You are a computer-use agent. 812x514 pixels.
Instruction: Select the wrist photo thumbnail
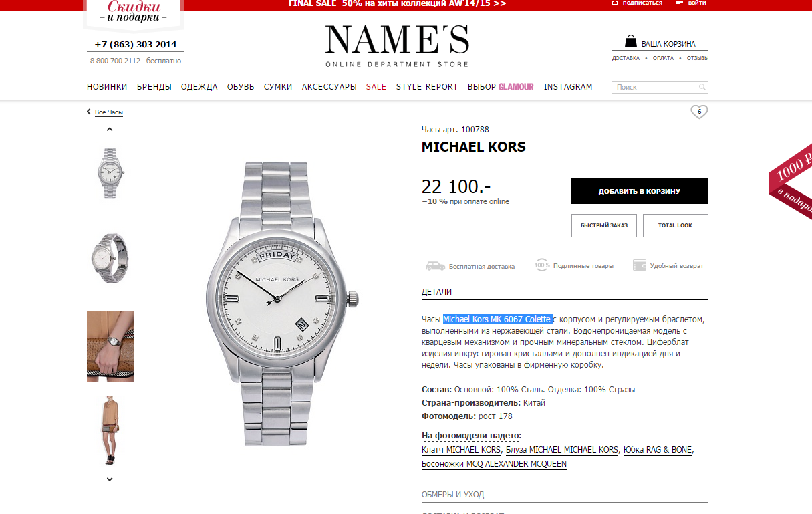[x=110, y=346]
